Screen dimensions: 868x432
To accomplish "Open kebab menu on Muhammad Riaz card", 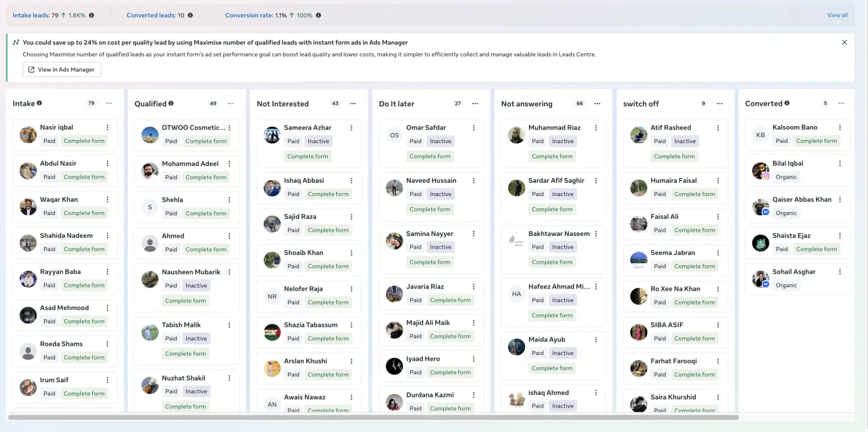I will [x=596, y=128].
